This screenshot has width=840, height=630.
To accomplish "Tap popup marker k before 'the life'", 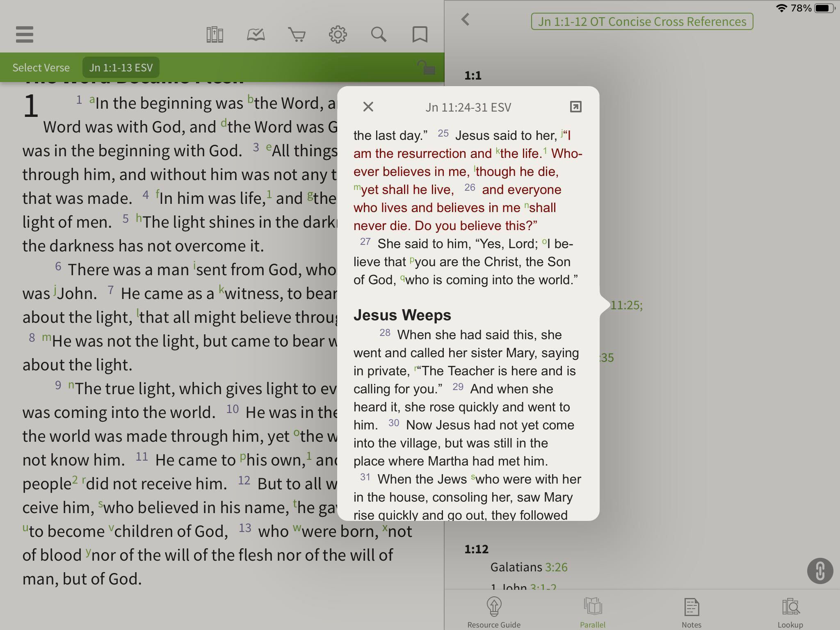I will pyautogui.click(x=498, y=151).
